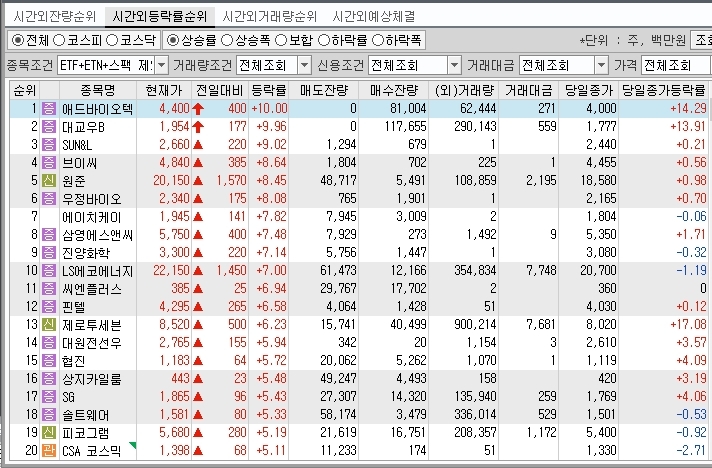This screenshot has width=712, height=468.
Task: Click the upper-limit arrow in 애드바이오텍 row
Action: coord(198,108)
